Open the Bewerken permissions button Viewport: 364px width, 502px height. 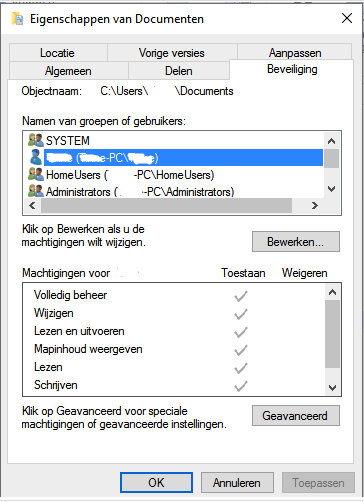click(x=296, y=242)
